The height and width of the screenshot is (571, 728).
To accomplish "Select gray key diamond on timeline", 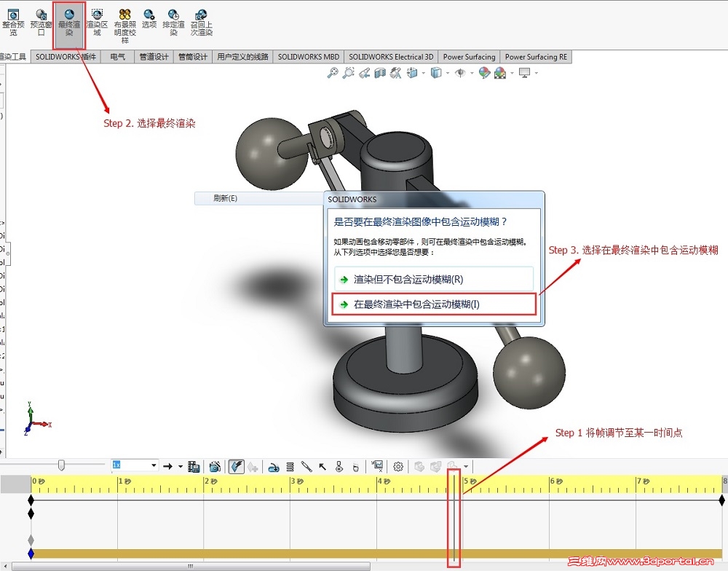I will click(31, 540).
